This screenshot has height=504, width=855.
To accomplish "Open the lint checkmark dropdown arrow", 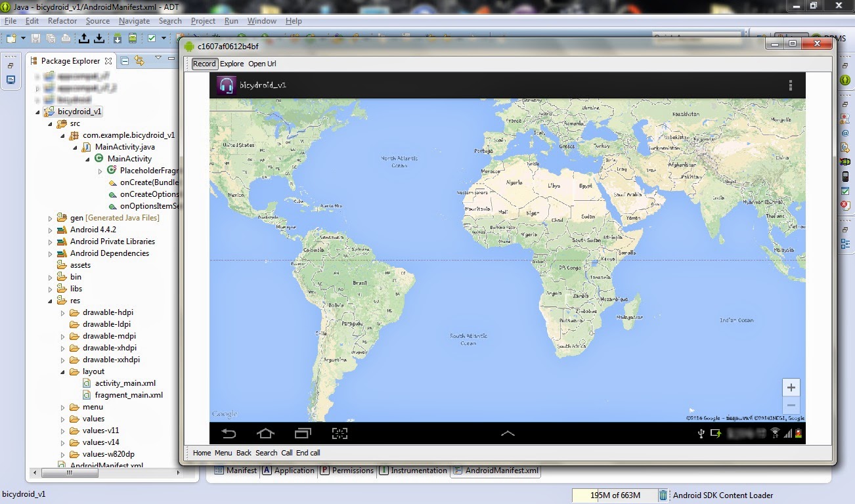I will pos(162,39).
